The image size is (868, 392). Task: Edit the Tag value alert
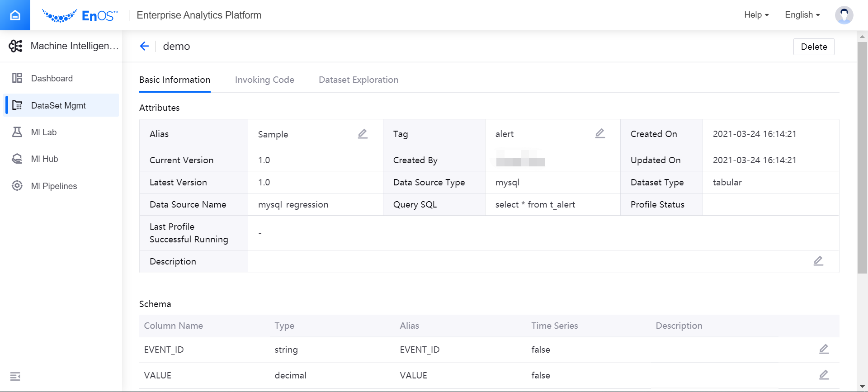tap(600, 133)
